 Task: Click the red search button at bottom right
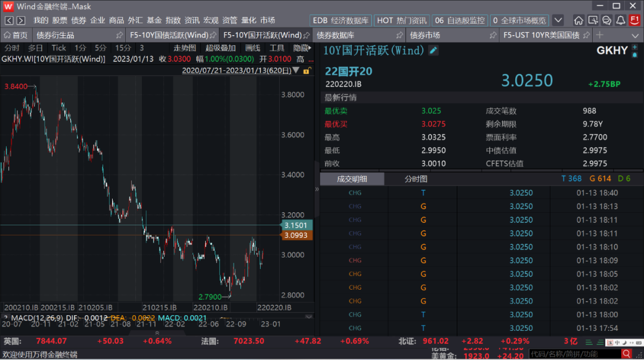(627, 354)
